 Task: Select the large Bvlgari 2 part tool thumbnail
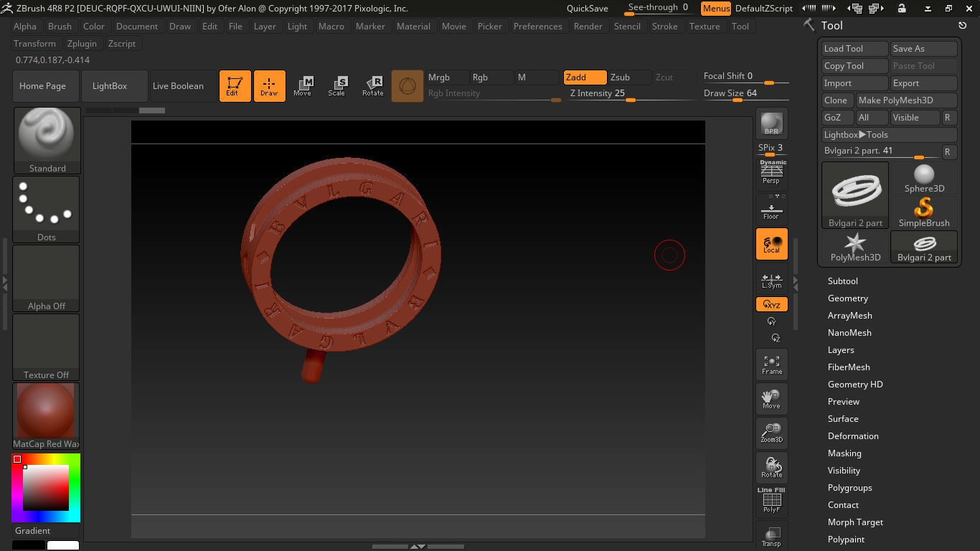[x=855, y=195]
